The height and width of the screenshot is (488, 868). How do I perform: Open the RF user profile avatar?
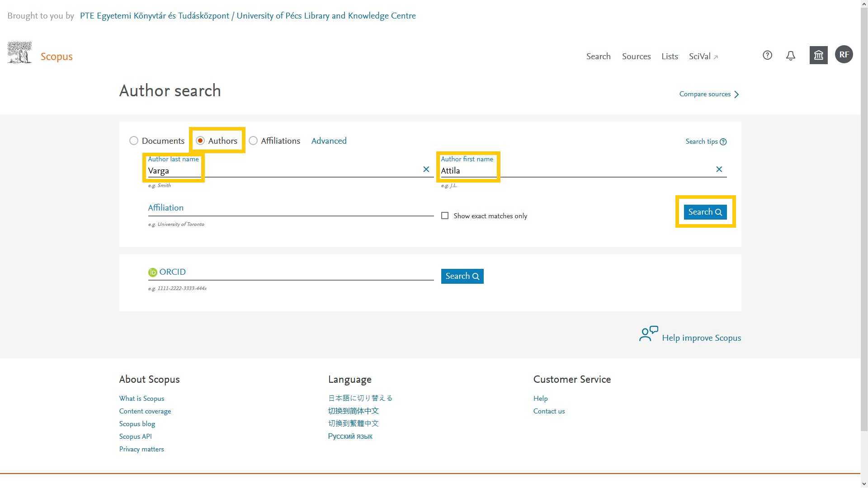(844, 55)
